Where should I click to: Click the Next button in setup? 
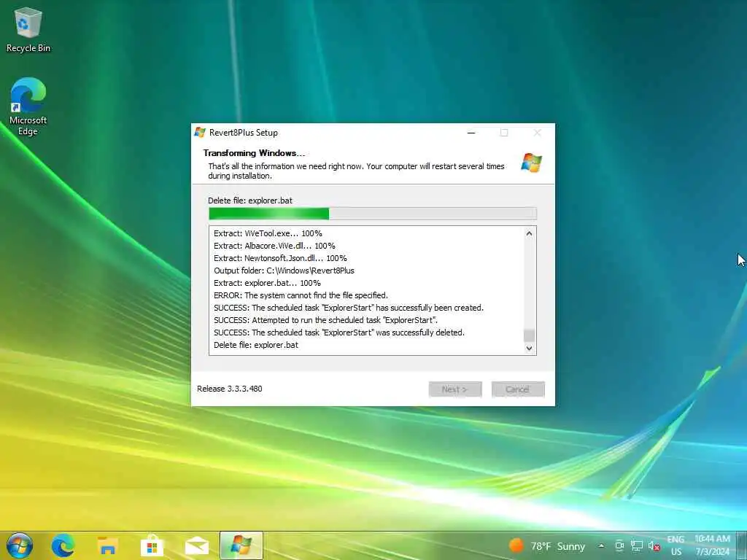click(455, 389)
